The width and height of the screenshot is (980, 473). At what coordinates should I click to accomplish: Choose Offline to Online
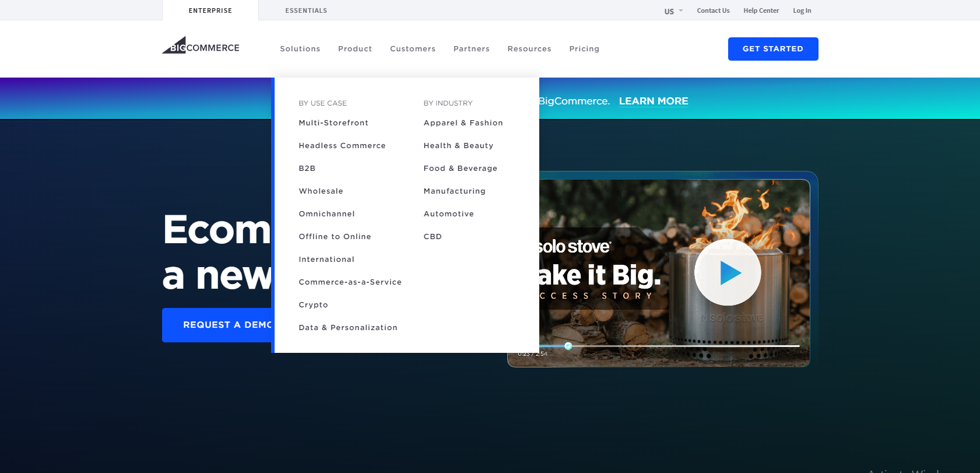click(x=335, y=237)
